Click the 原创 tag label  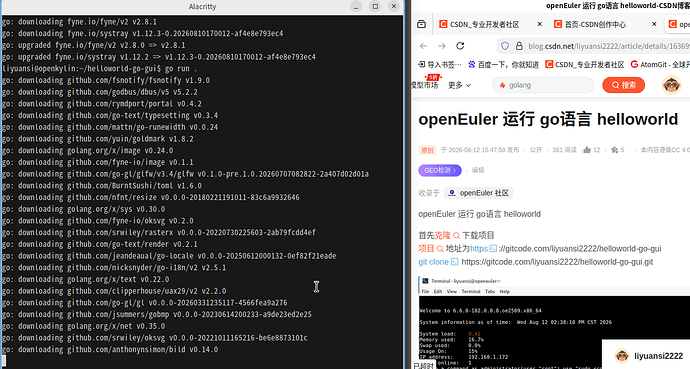tap(427, 150)
